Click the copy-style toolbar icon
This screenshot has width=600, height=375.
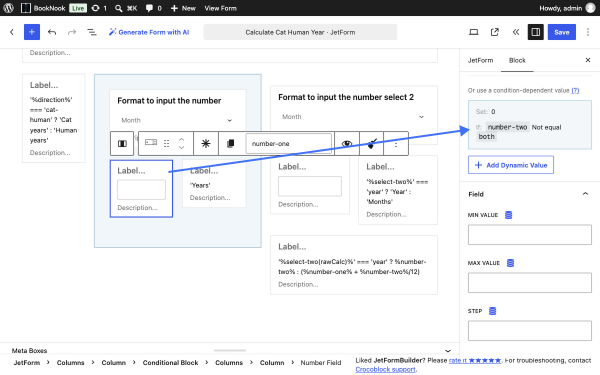(x=230, y=143)
